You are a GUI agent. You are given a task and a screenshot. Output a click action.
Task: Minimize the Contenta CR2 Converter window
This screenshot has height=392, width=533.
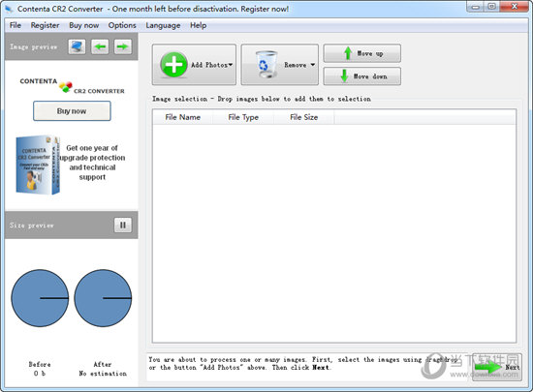click(476, 7)
